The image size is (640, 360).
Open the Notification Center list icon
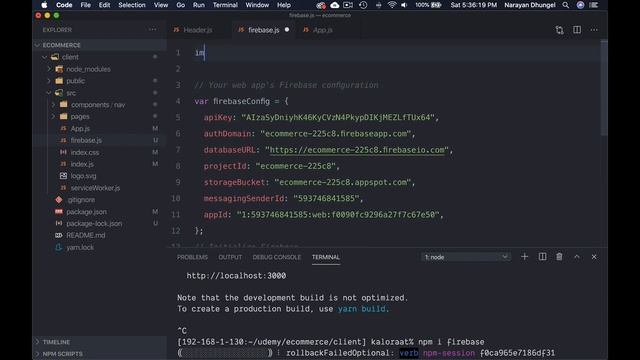pyautogui.click(x=594, y=5)
